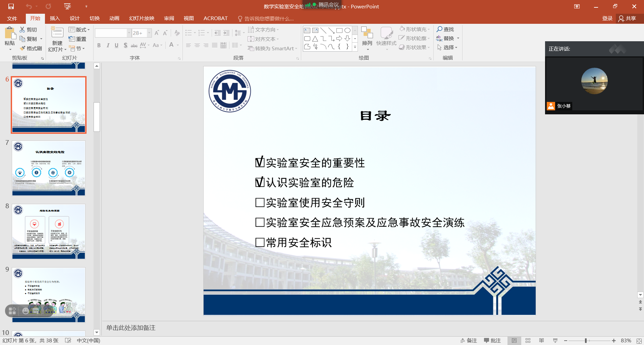Toggle Bold formatting button

click(99, 45)
